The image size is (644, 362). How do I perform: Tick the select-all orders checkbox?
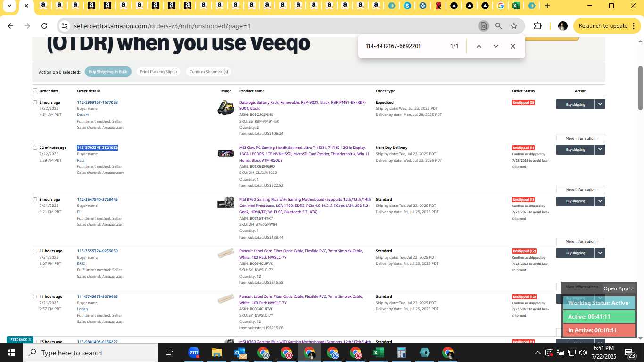click(x=35, y=90)
